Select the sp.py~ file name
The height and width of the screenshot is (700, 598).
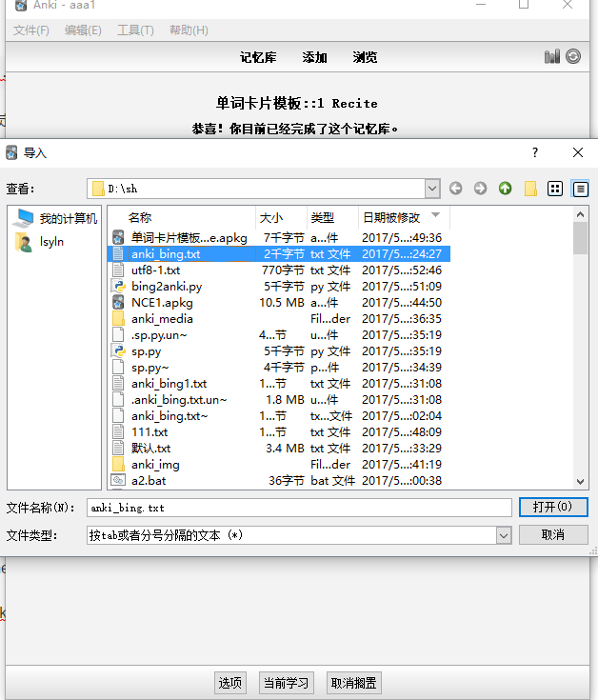click(149, 368)
